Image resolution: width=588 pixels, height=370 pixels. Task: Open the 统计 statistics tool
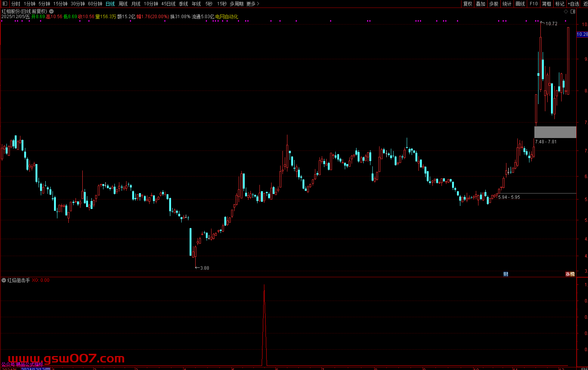coord(507,4)
